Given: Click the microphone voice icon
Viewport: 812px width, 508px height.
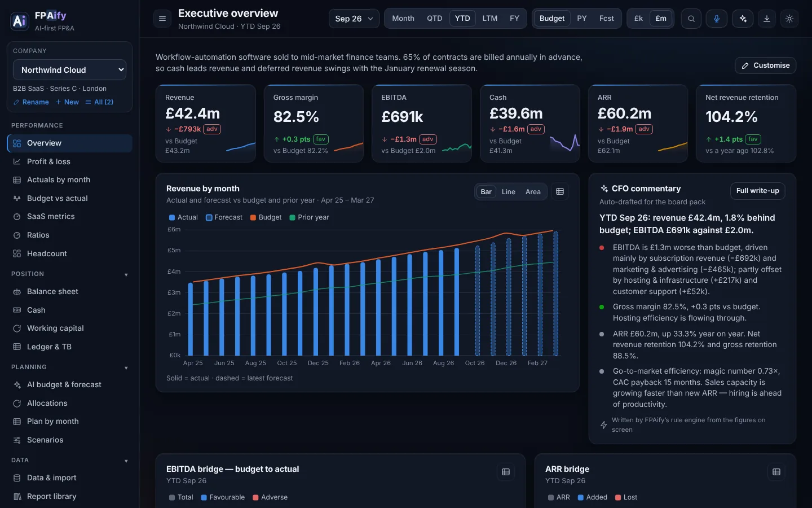Looking at the screenshot, I should point(717,19).
